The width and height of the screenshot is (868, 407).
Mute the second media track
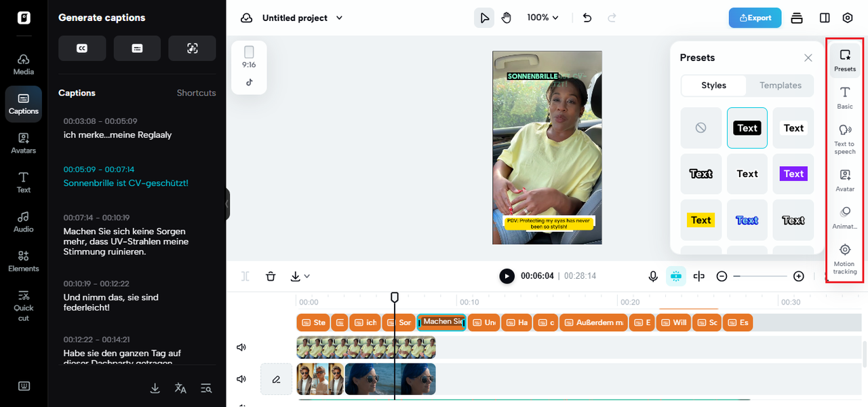point(241,379)
